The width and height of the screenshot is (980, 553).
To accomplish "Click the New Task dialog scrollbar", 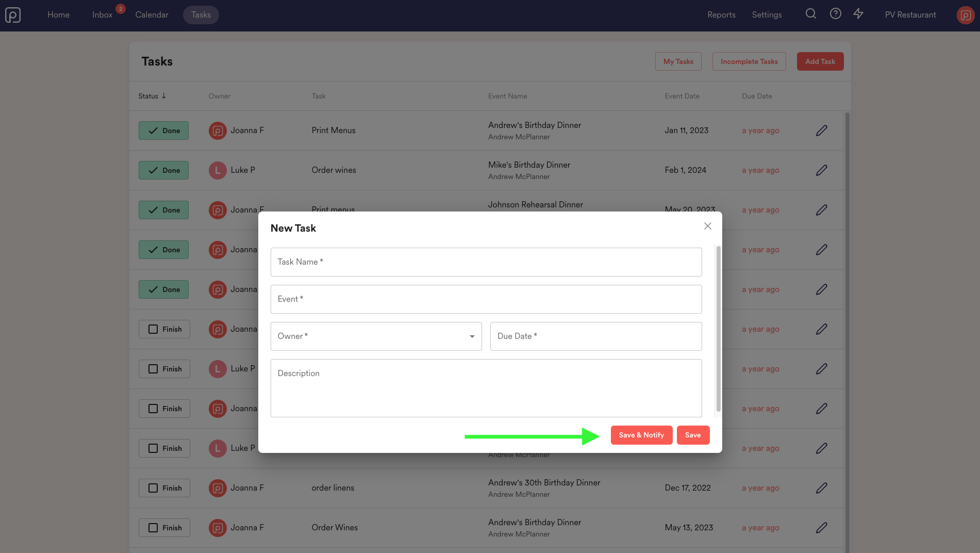I will point(718,329).
